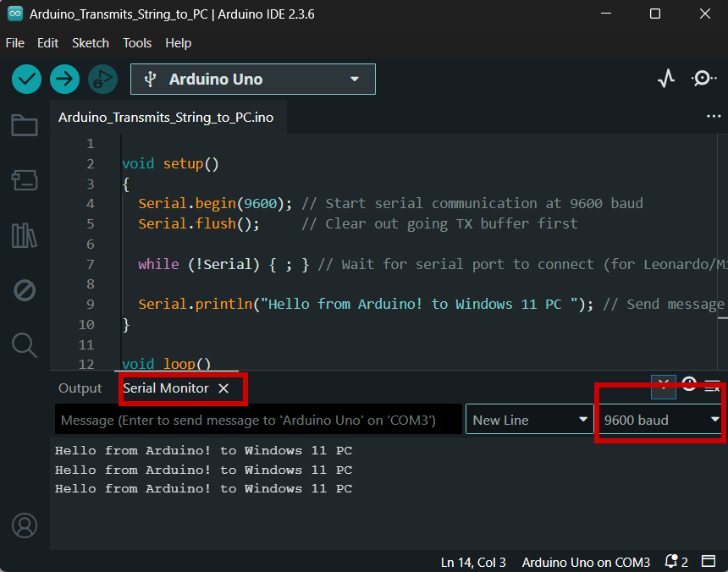Clear the Serial Monitor output

[712, 386]
